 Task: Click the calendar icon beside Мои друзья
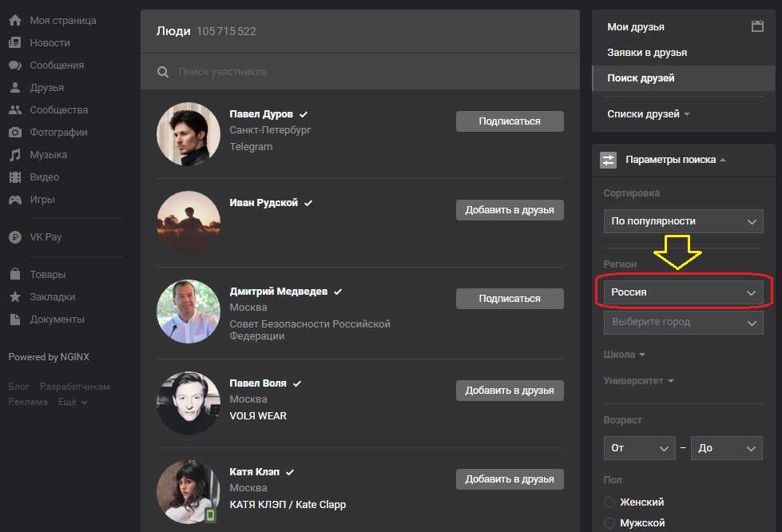(757, 26)
